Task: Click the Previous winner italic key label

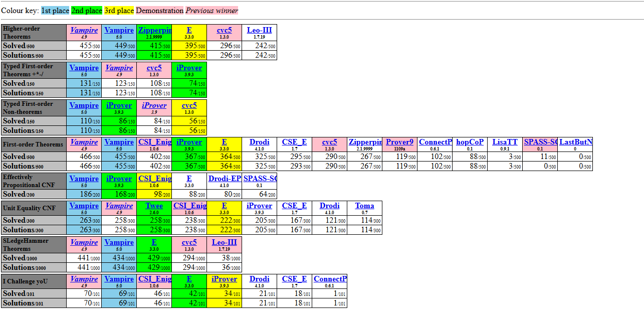Action: coord(211,11)
